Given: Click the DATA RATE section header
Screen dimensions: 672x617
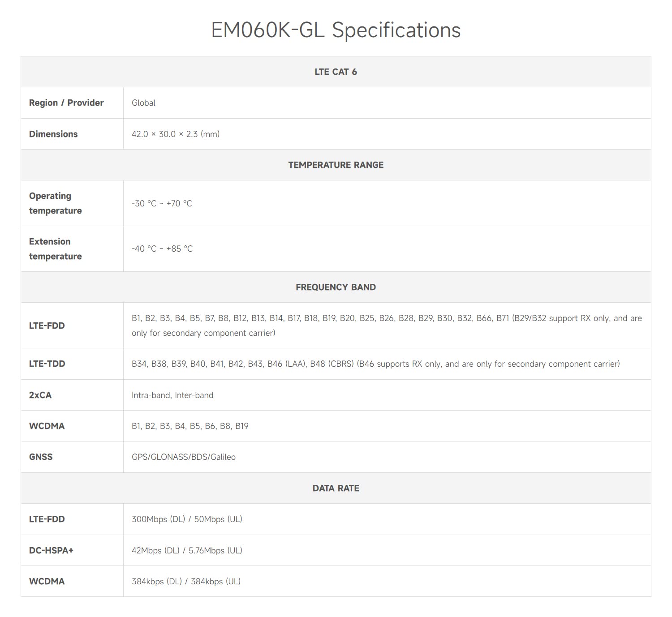Looking at the screenshot, I should pyautogui.click(x=336, y=488).
